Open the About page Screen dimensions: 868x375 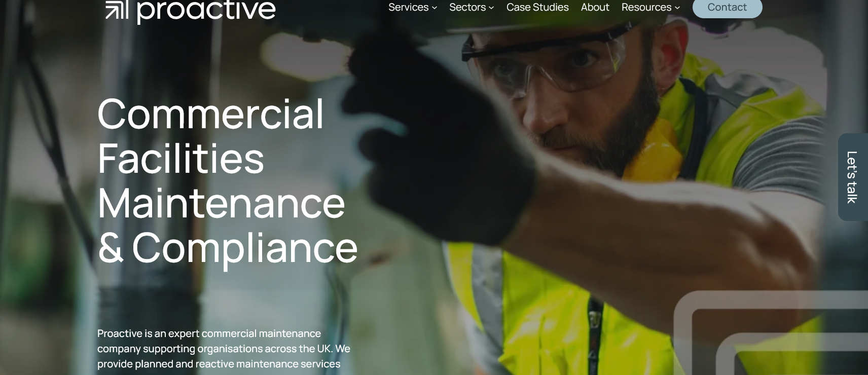tap(595, 7)
